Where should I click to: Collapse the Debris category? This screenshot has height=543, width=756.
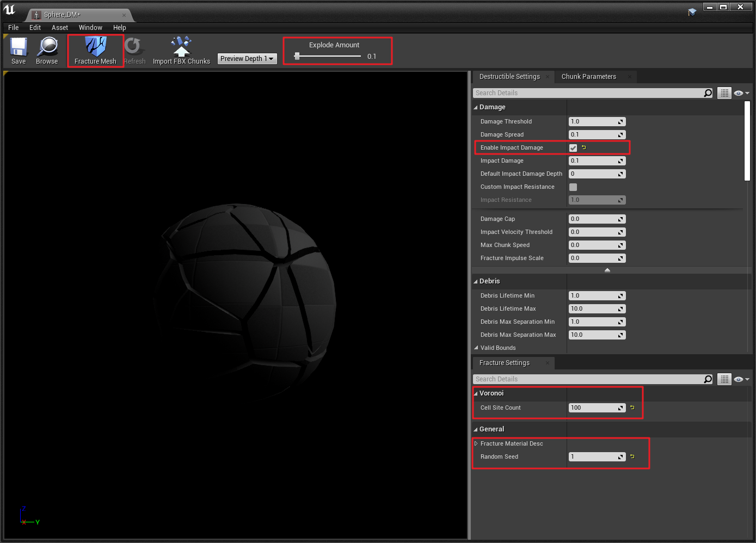(x=476, y=282)
